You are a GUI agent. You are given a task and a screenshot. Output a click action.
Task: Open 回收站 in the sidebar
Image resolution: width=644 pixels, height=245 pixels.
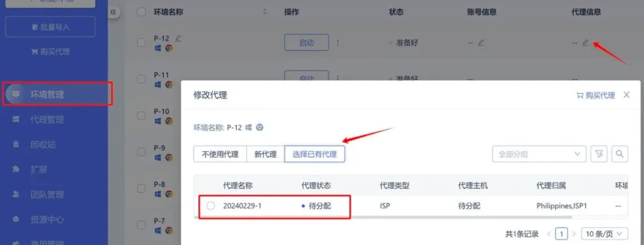43,145
